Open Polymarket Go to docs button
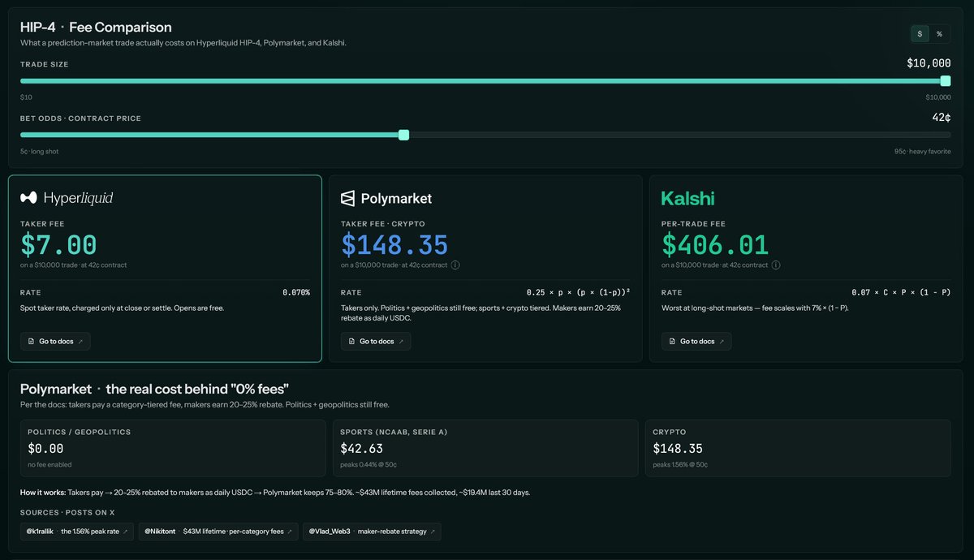The image size is (974, 560). (x=376, y=342)
